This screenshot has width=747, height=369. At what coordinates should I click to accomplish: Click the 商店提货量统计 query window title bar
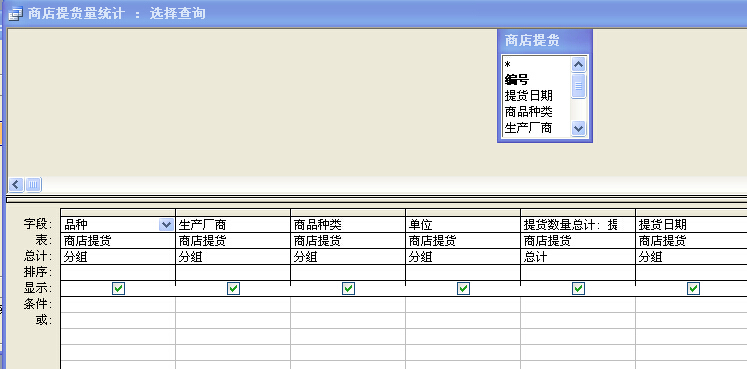click(376, 13)
